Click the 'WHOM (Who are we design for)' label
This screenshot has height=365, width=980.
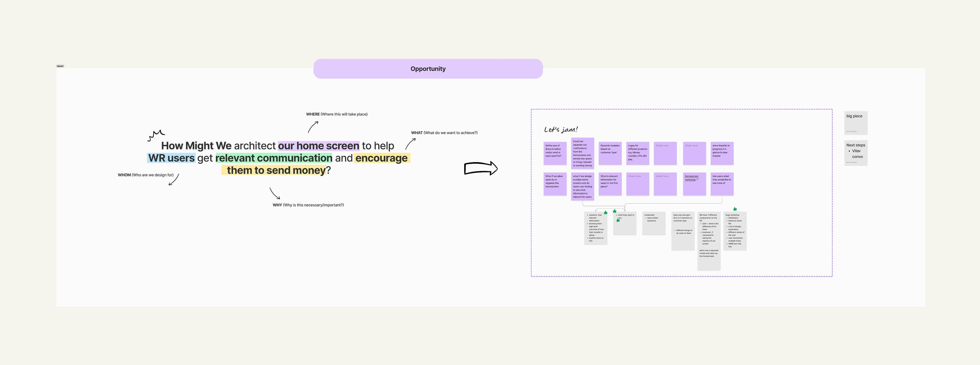(x=145, y=175)
